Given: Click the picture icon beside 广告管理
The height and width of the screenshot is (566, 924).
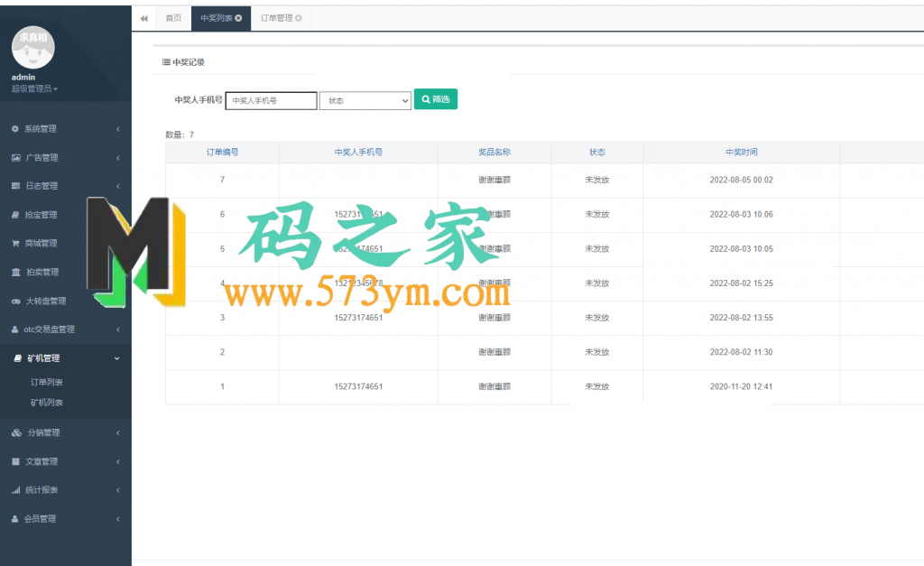Looking at the screenshot, I should [x=15, y=158].
